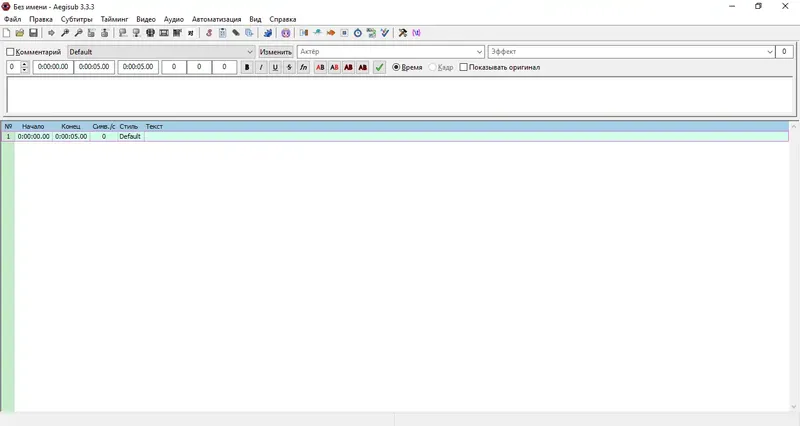This screenshot has height=426, width=800.
Task: Open the Styles manager icon
Action: pos(209,33)
